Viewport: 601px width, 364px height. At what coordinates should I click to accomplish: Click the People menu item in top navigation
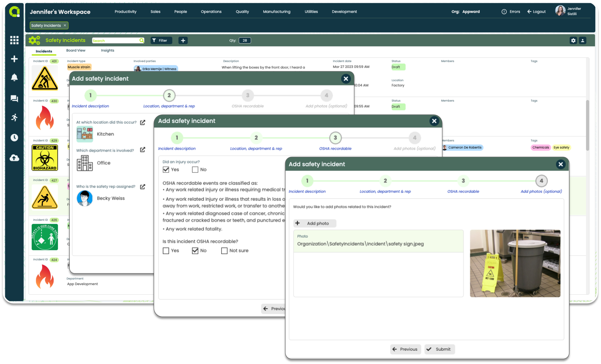pos(180,11)
